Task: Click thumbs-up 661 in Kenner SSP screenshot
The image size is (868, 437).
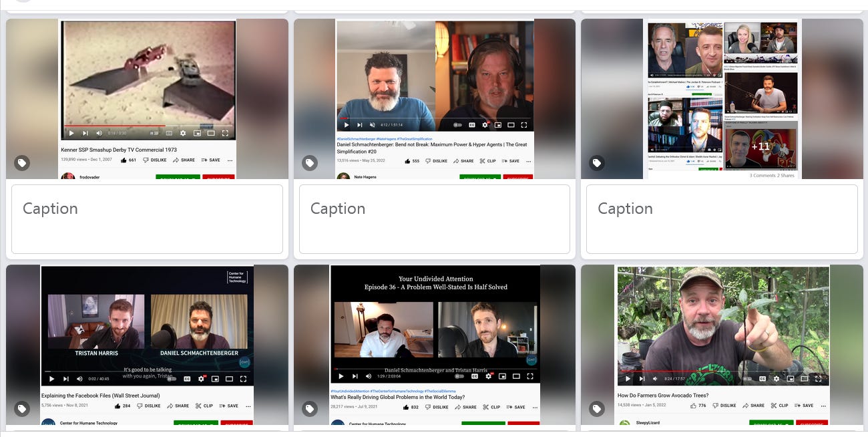Action: pyautogui.click(x=129, y=160)
